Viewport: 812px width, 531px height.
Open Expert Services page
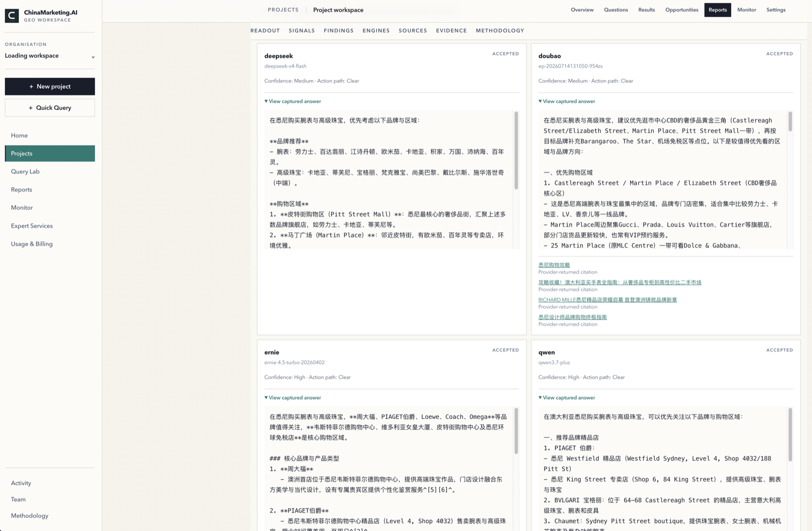[50, 226]
